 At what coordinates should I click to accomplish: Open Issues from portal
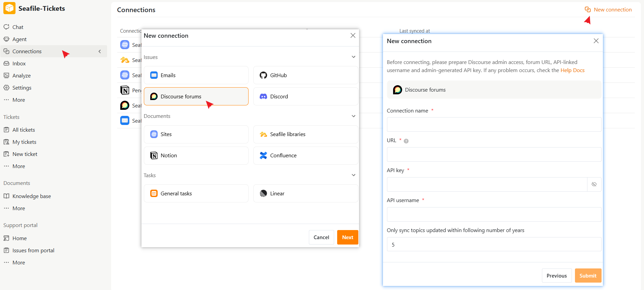(33, 250)
